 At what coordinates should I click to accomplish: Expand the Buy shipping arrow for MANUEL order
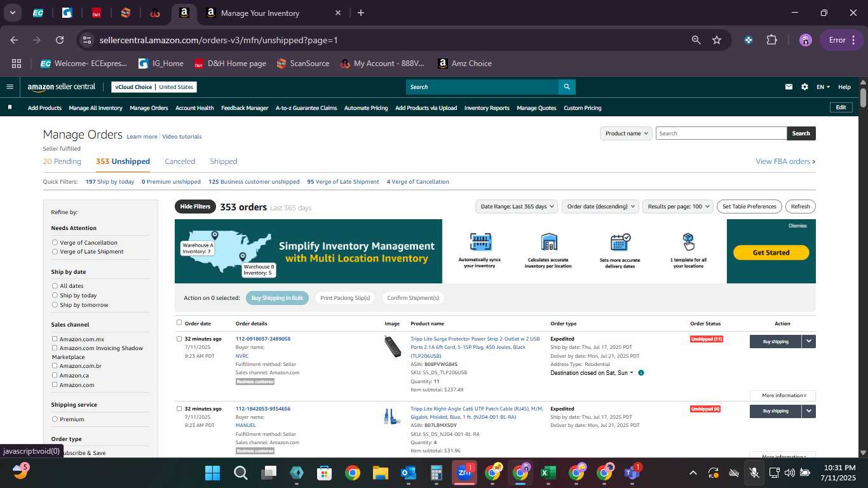(x=808, y=411)
